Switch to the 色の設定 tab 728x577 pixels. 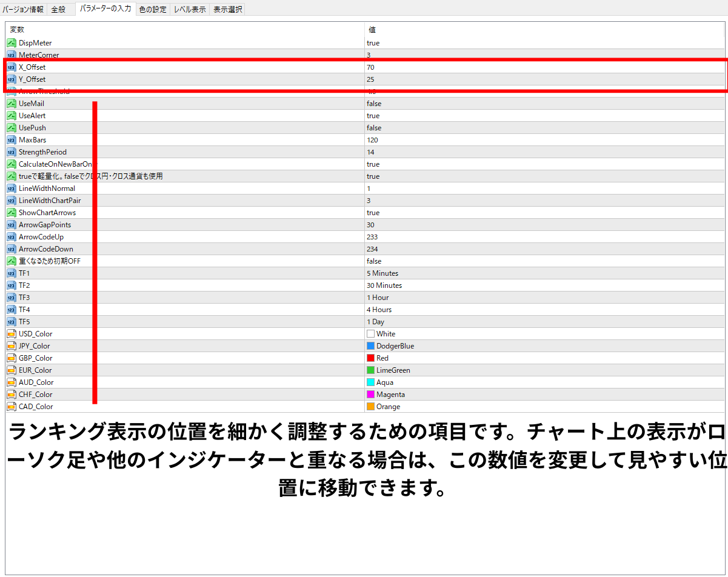[x=153, y=9]
